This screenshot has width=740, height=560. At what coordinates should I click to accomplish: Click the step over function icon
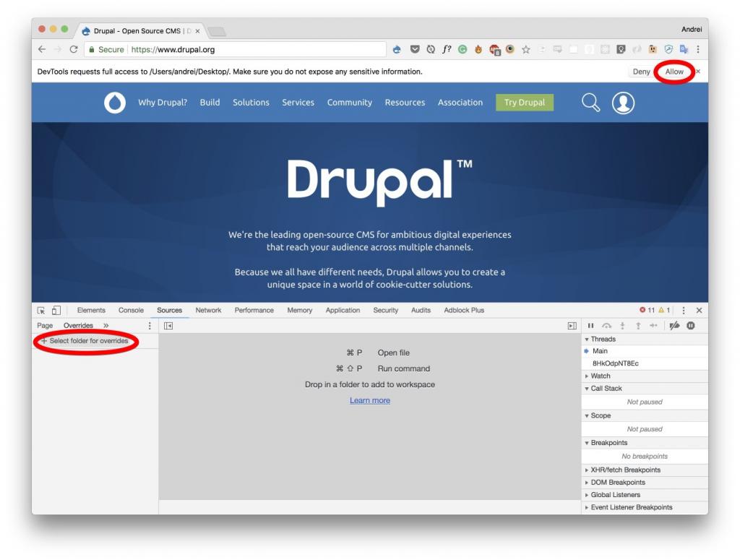coord(607,326)
